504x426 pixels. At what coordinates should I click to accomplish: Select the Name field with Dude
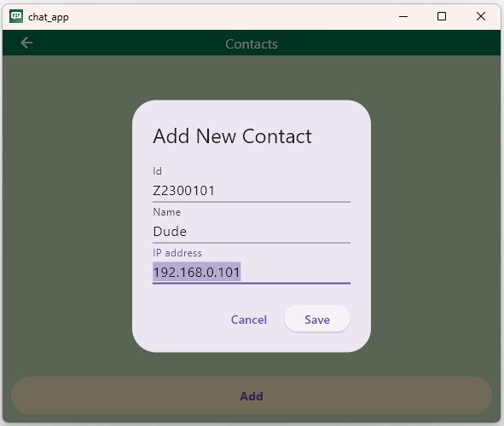pos(252,232)
